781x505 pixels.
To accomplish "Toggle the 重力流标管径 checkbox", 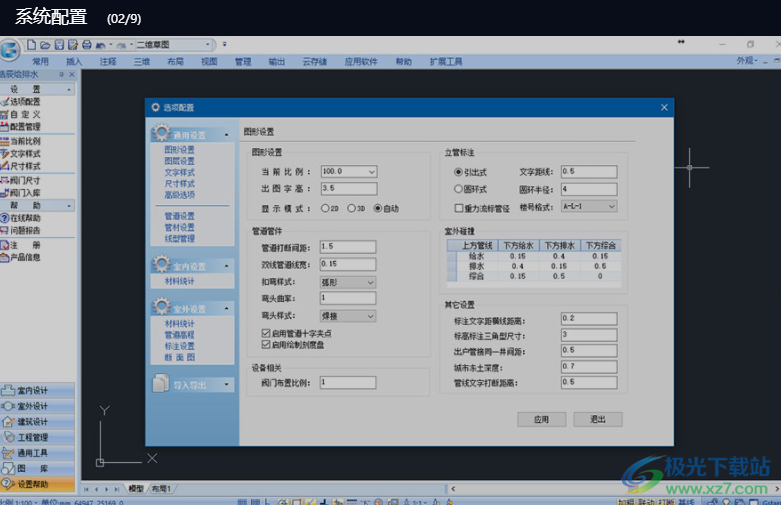I will (459, 208).
